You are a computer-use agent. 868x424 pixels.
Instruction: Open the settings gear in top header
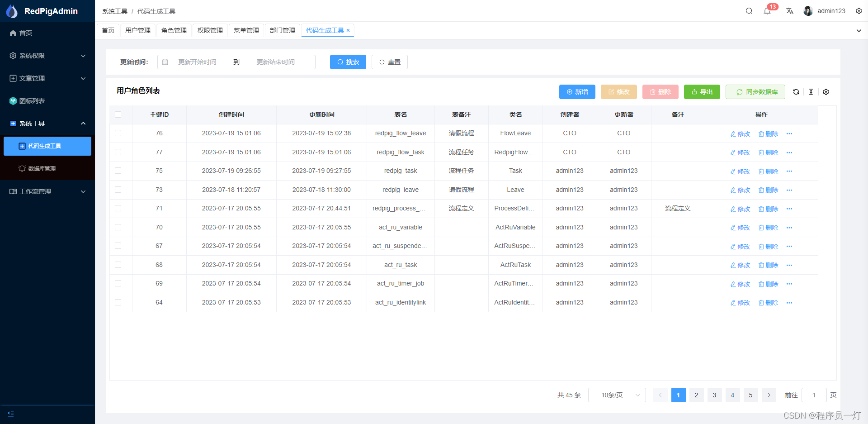859,11
